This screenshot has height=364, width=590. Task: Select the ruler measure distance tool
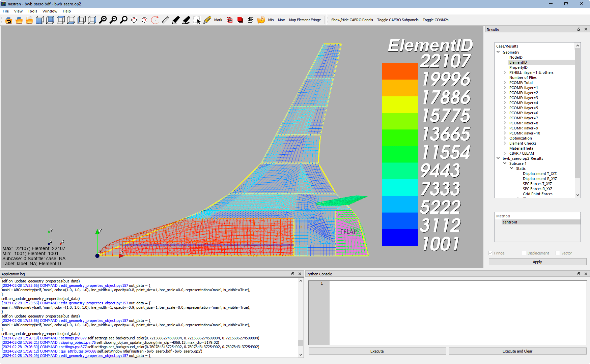click(x=165, y=20)
